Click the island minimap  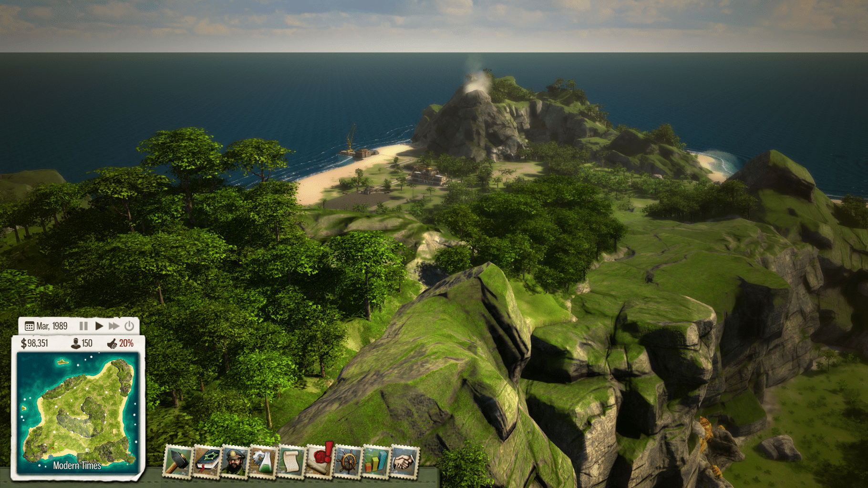click(x=78, y=412)
